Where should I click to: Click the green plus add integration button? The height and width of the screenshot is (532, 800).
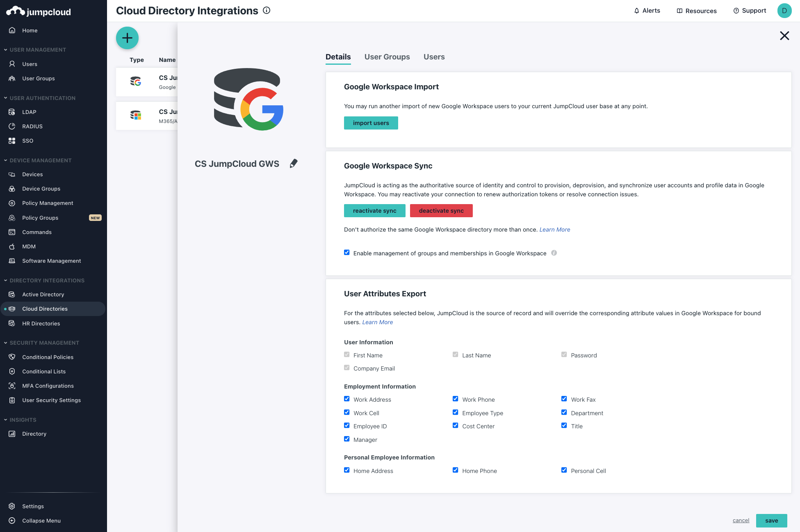[127, 38]
